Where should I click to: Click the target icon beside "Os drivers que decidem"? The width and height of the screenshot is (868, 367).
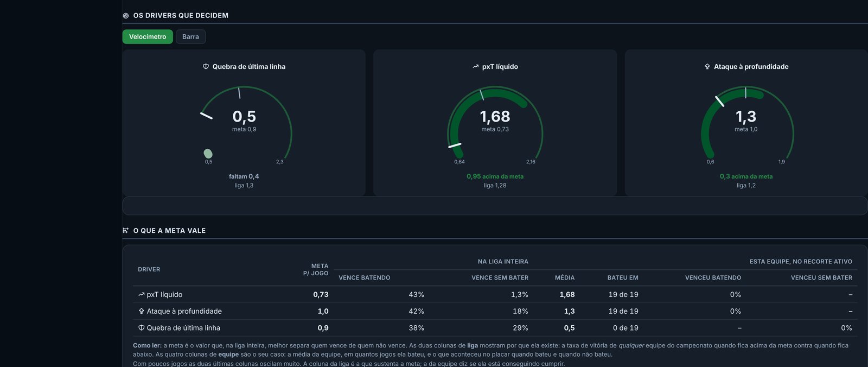pos(126,16)
